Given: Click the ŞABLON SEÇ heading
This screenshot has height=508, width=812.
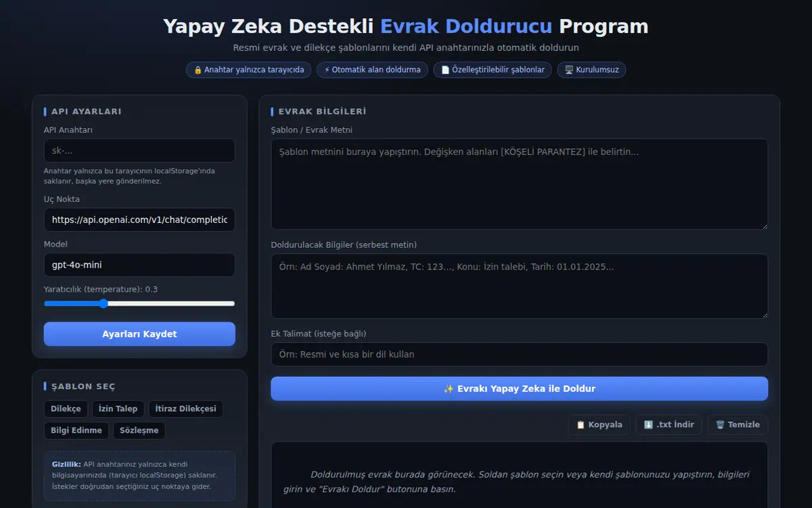Looking at the screenshot, I should pos(83,386).
